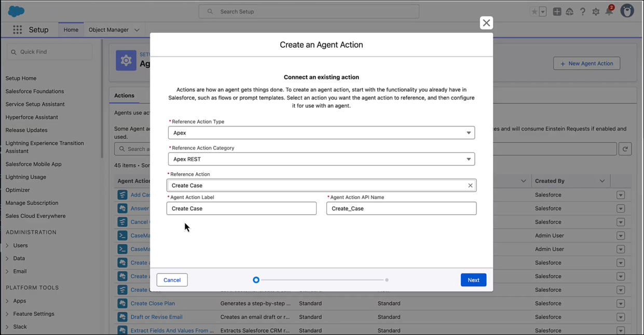Open the setup gear icon
The width and height of the screenshot is (644, 335).
[x=596, y=11]
